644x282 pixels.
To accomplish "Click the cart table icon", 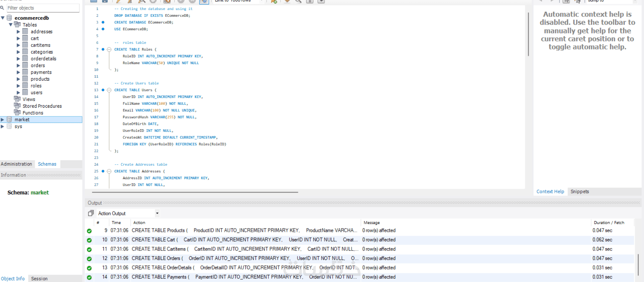I will [25, 38].
